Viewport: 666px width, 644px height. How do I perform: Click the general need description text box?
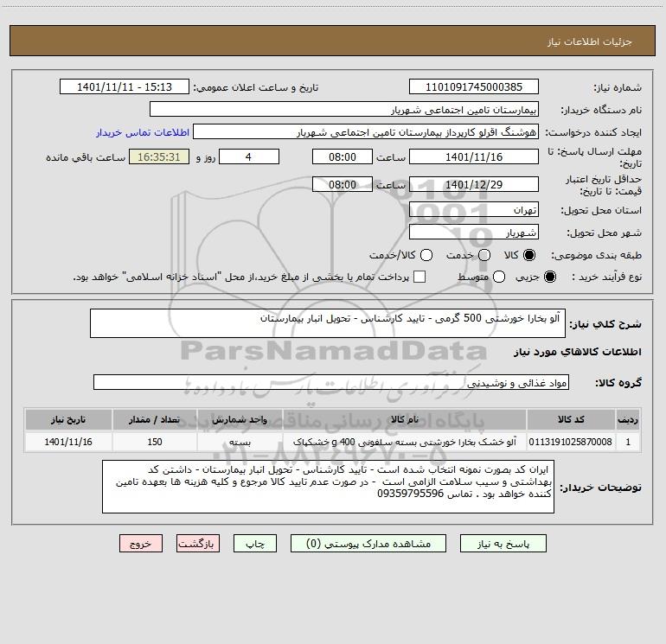point(328,323)
